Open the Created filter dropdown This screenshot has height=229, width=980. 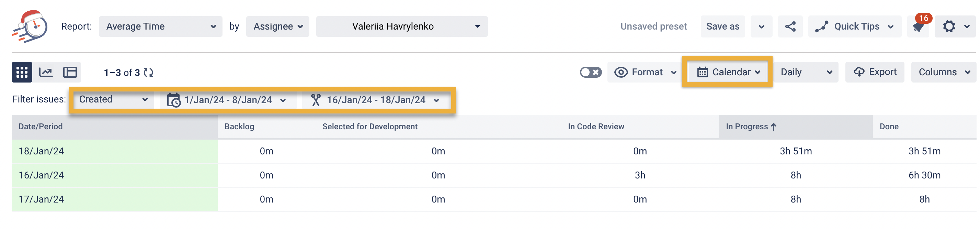tap(113, 99)
